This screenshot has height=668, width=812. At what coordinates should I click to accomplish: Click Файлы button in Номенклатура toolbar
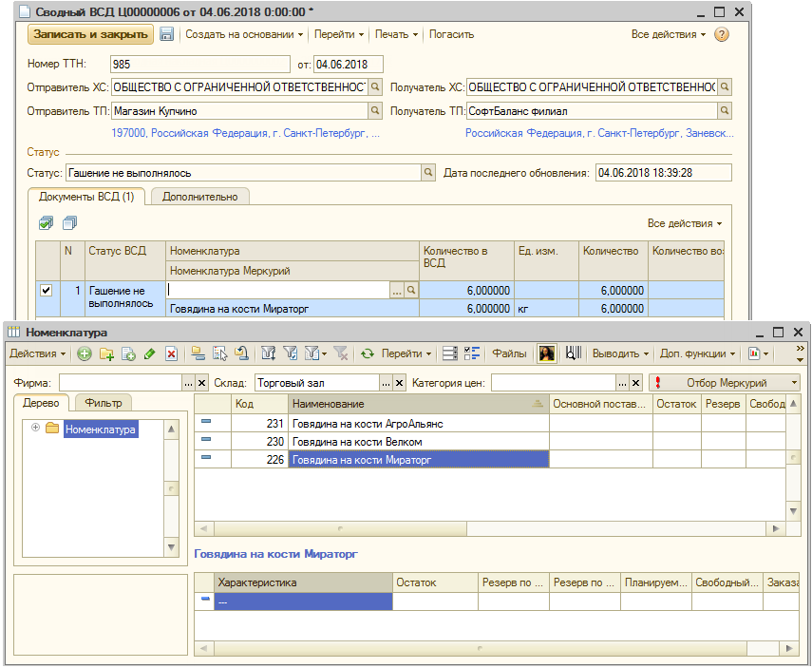click(x=509, y=353)
